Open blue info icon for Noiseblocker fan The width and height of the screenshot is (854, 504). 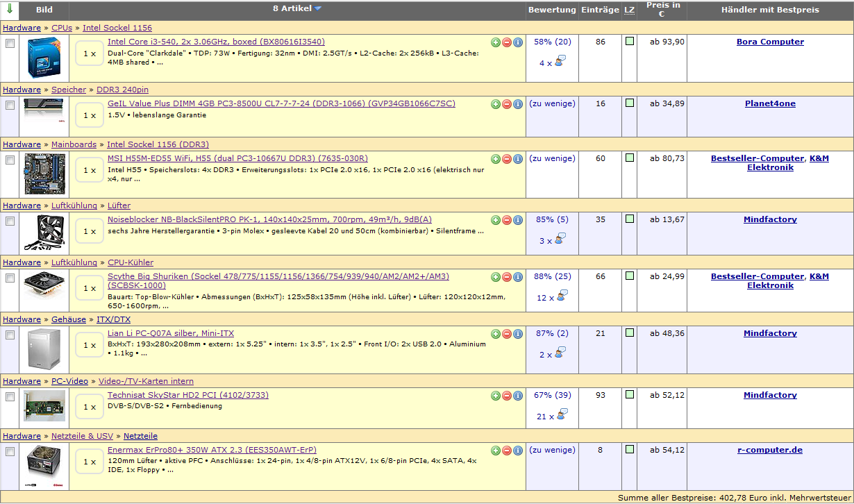(518, 220)
